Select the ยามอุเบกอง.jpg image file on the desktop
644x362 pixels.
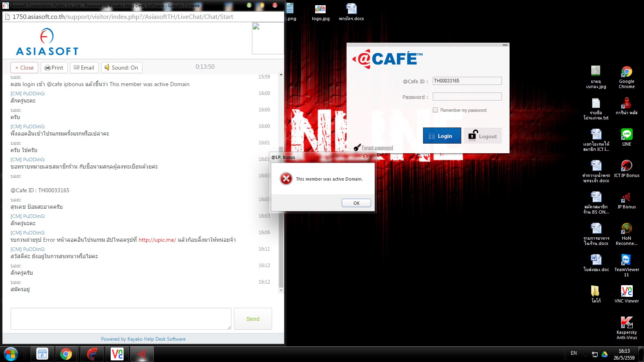point(596,77)
